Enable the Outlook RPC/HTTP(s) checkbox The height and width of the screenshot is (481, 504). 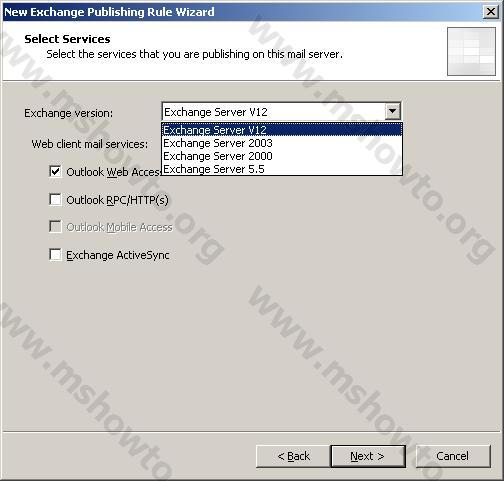(55, 200)
